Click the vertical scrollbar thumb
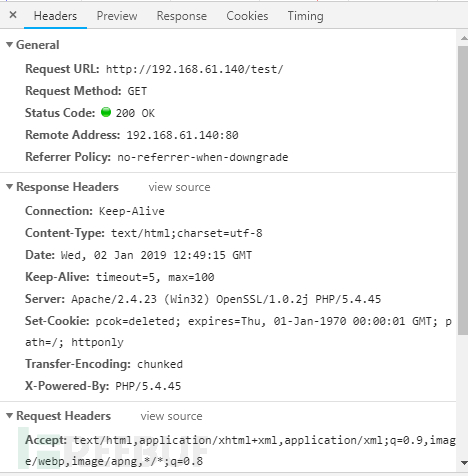This screenshot has width=468, height=476. [463, 190]
